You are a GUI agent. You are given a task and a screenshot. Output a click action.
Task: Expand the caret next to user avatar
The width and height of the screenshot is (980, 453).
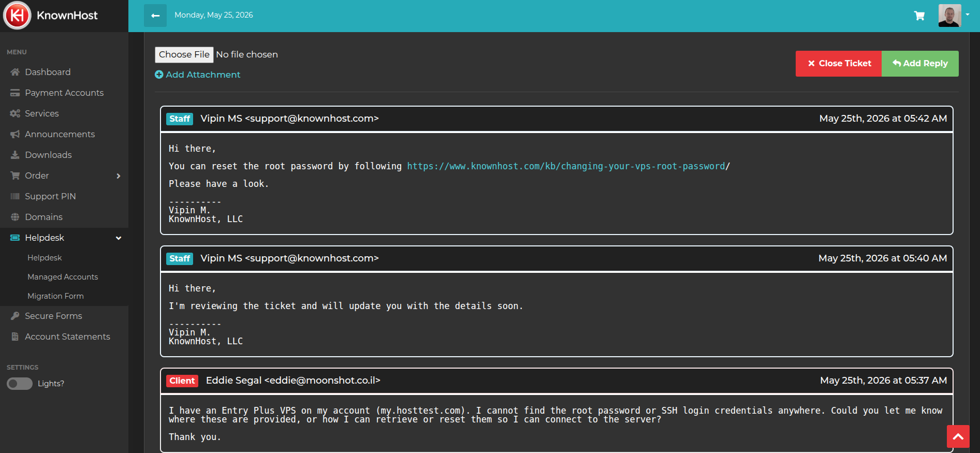click(x=968, y=15)
